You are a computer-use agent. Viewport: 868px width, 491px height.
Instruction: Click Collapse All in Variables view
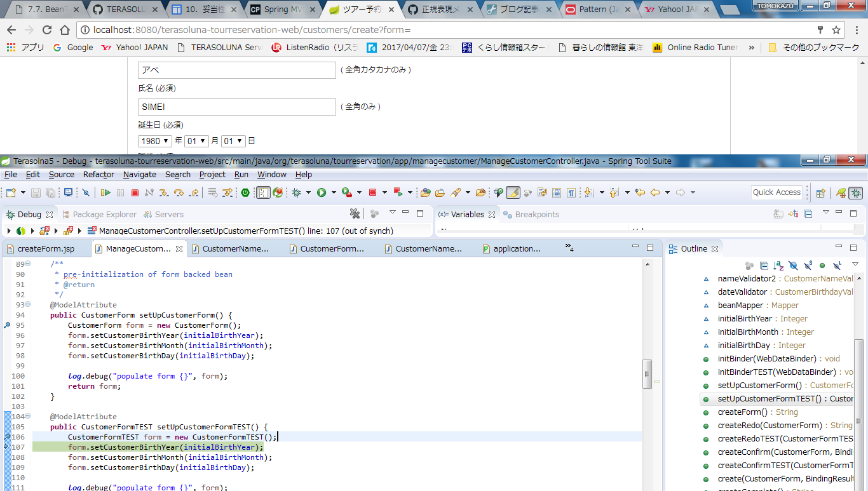tap(808, 213)
